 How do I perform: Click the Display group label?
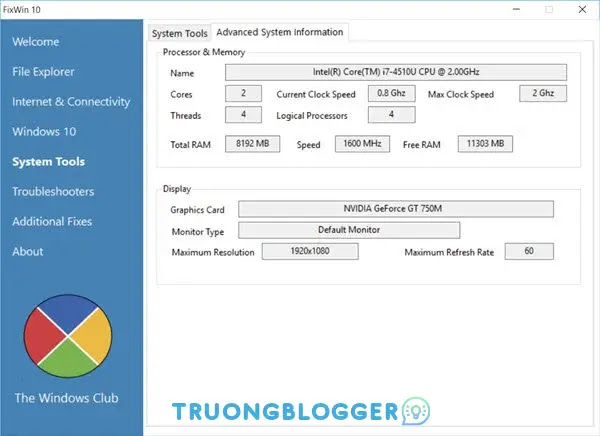pos(177,189)
